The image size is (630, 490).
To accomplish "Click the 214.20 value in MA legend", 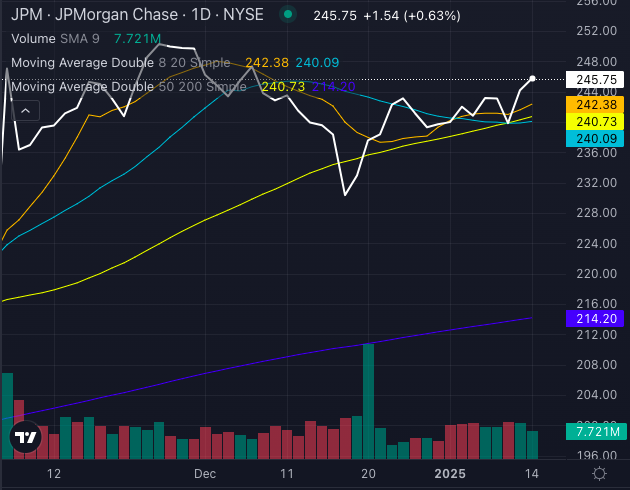I will click(333, 87).
